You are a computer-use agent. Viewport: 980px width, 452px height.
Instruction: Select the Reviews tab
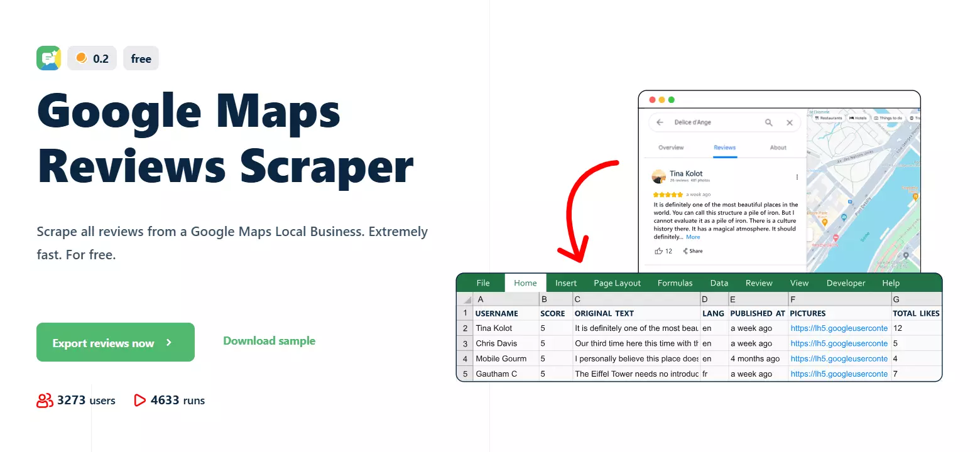(725, 148)
